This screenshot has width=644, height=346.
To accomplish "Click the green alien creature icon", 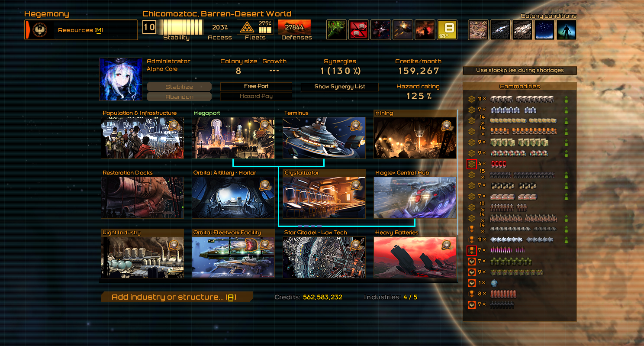I will (x=337, y=30).
